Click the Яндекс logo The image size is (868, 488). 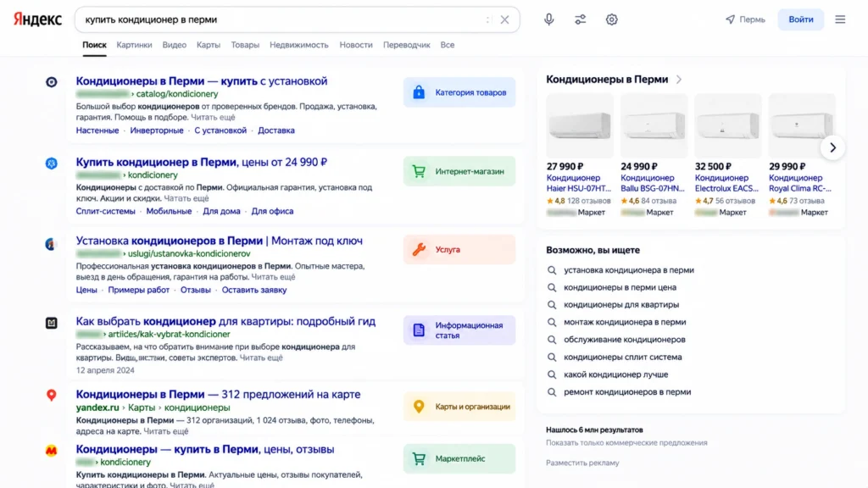(x=37, y=19)
